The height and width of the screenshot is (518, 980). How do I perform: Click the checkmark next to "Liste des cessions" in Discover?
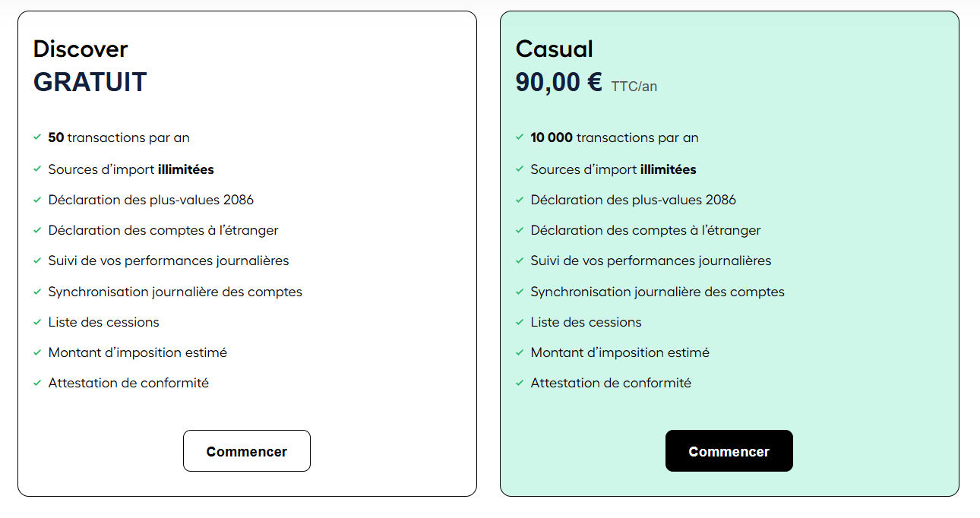[36, 321]
